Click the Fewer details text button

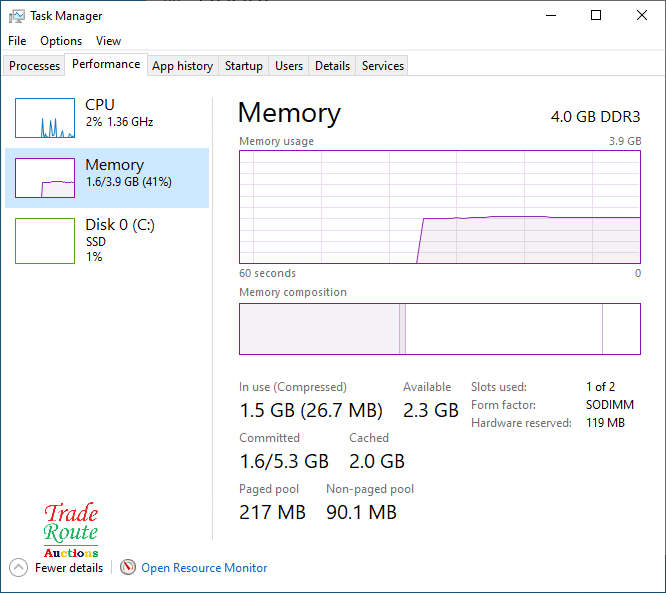click(69, 568)
